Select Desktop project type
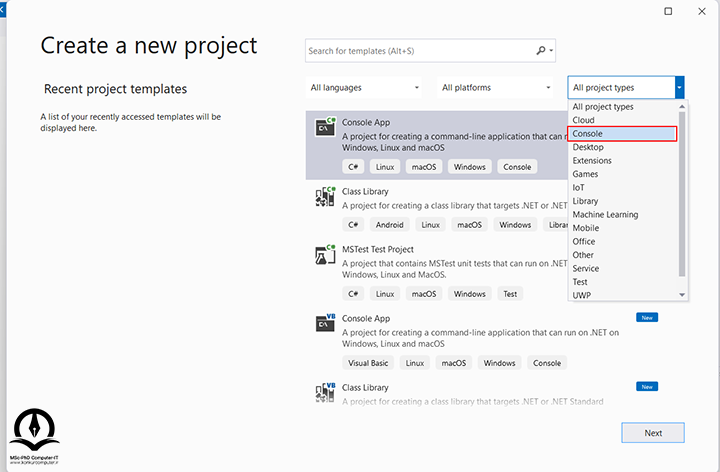This screenshot has width=720, height=472. [x=588, y=147]
